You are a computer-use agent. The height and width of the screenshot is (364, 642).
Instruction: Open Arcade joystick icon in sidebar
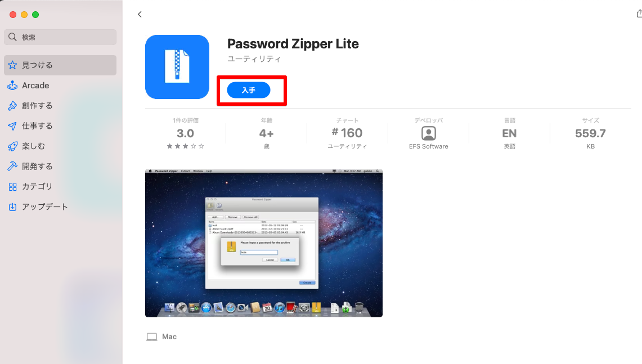13,86
